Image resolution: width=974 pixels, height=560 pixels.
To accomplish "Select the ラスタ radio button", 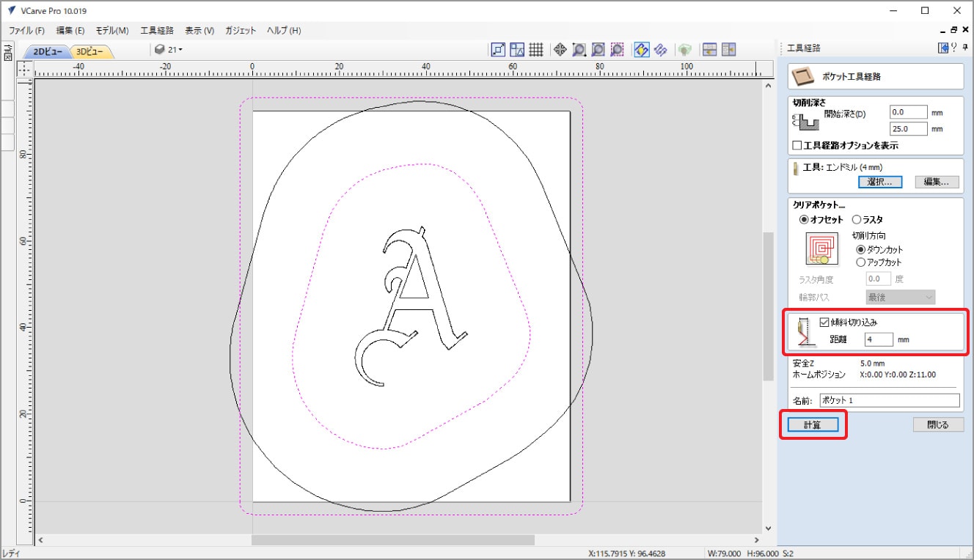I will coord(856,219).
